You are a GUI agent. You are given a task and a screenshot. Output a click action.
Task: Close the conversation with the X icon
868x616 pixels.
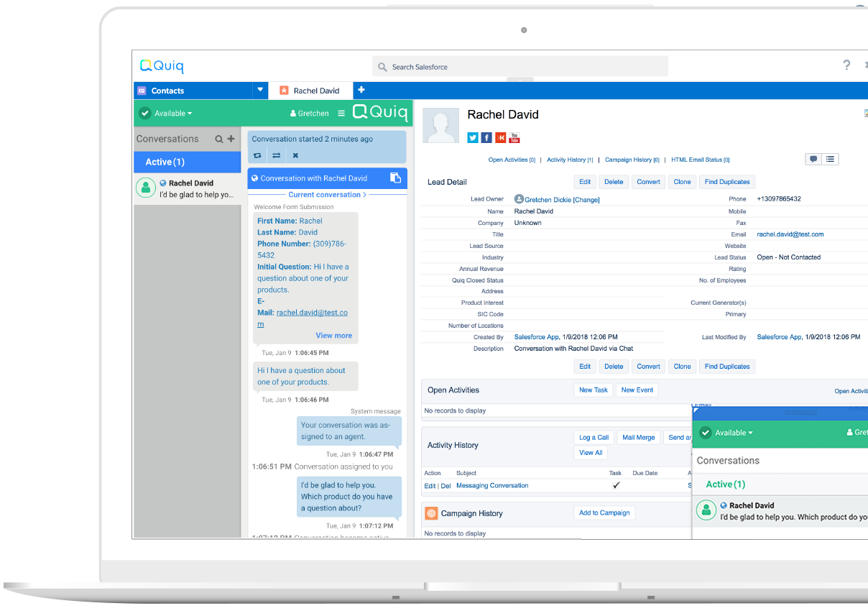295,155
